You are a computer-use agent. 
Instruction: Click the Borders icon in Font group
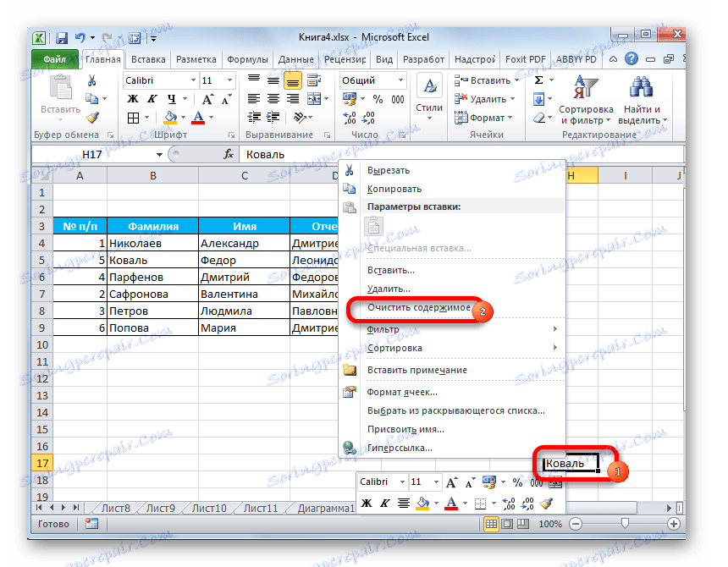click(x=133, y=118)
